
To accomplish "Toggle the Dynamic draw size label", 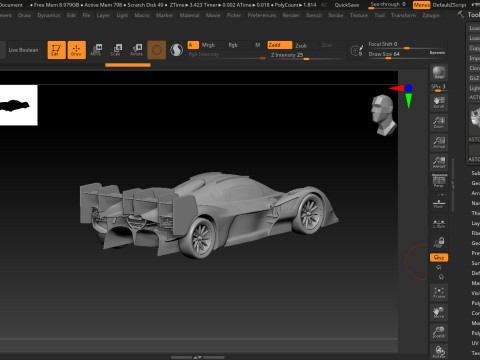I will coord(437,53).
